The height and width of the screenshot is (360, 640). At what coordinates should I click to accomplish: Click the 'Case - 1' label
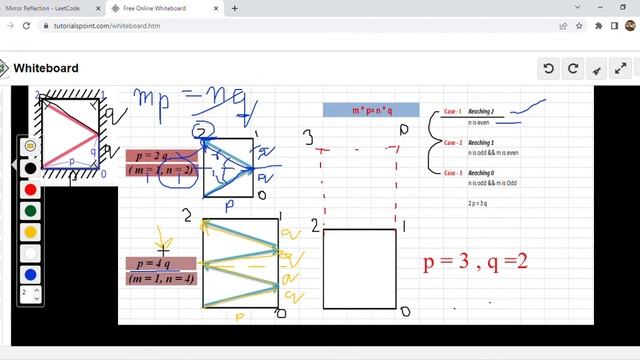[453, 111]
